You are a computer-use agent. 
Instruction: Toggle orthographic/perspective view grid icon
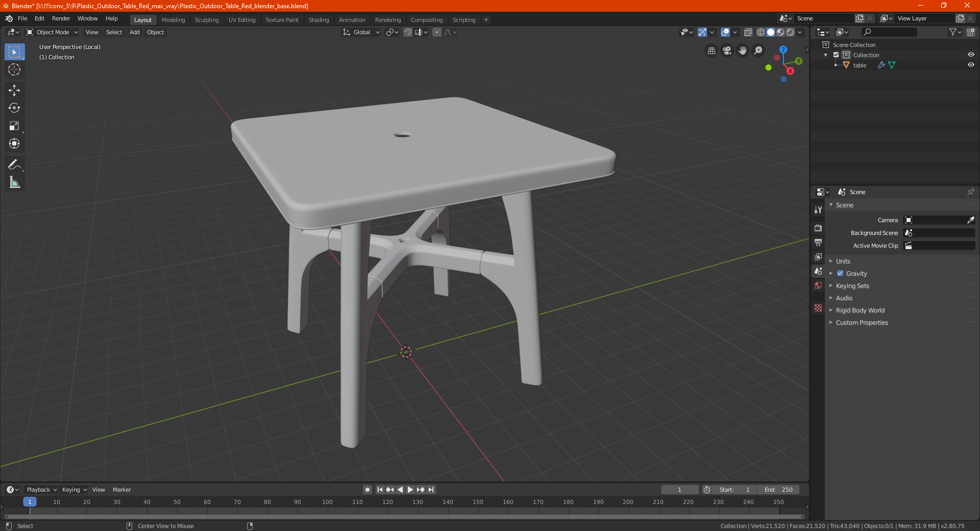point(712,51)
